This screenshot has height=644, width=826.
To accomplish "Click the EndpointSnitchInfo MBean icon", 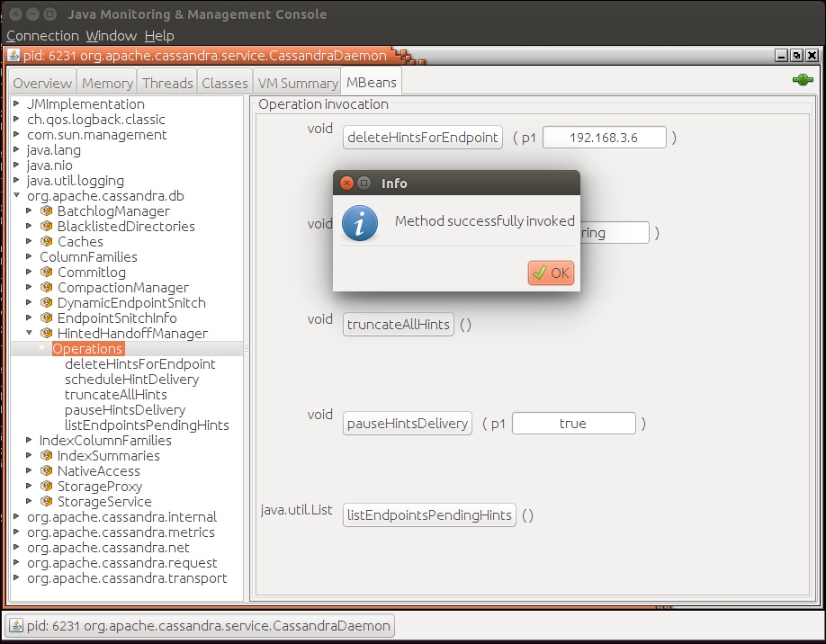I will pos(47,318).
